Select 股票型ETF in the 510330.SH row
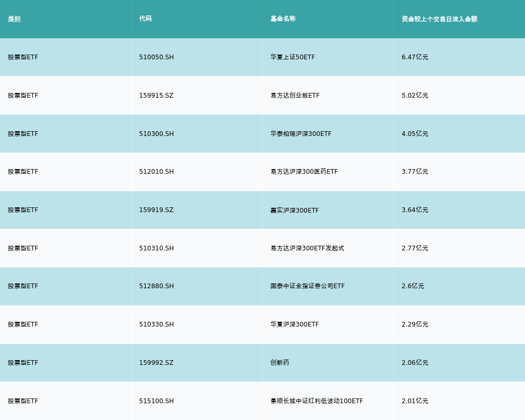The height and width of the screenshot is (420, 525). (23, 324)
